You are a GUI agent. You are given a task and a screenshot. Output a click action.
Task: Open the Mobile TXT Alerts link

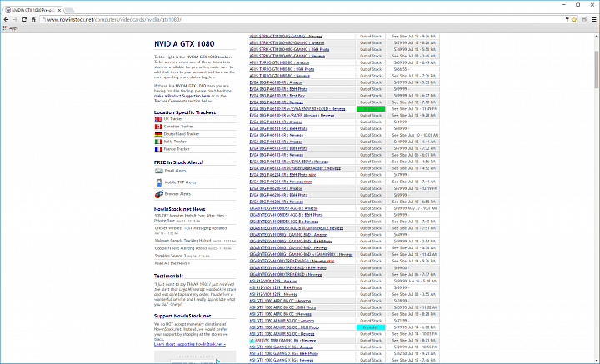click(180, 182)
